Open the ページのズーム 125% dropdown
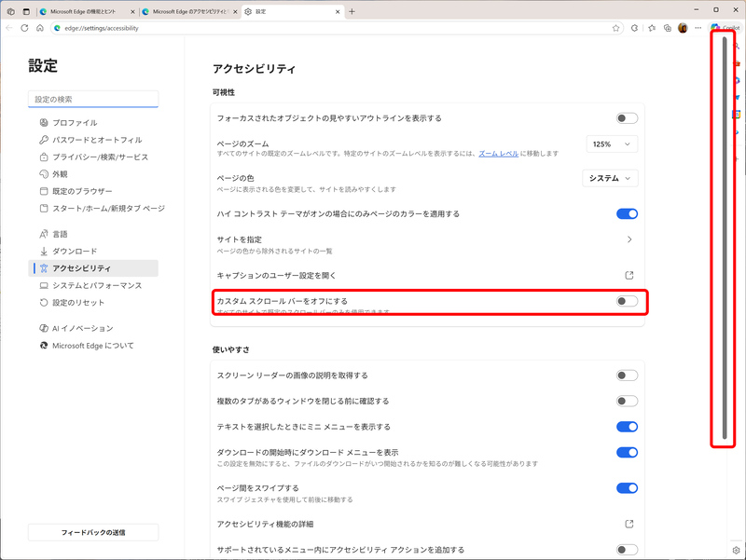Image resolution: width=746 pixels, height=560 pixels. click(610, 144)
